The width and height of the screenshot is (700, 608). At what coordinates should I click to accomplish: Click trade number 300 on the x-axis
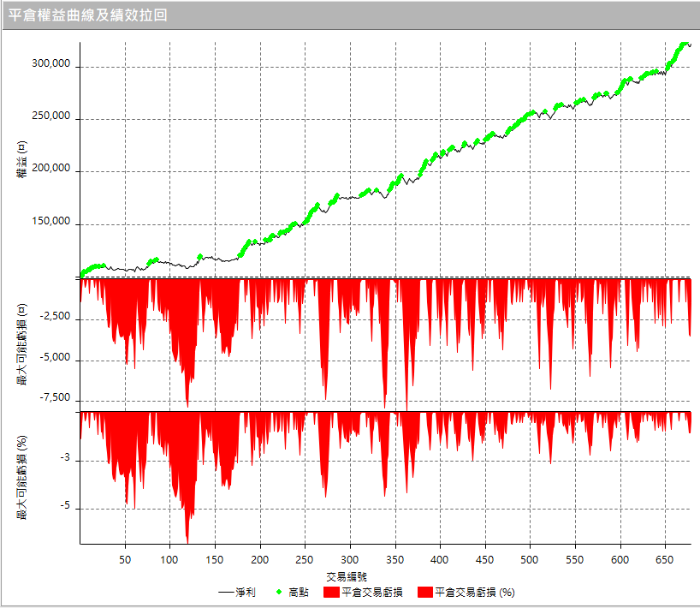tap(349, 560)
